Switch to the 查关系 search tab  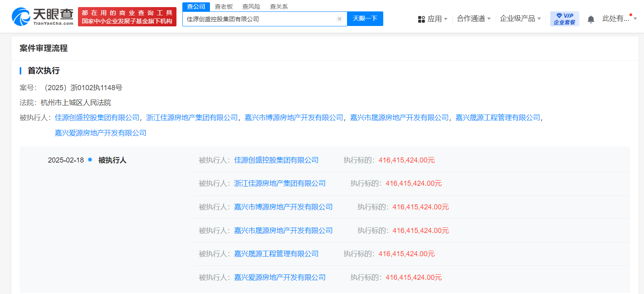tap(279, 7)
